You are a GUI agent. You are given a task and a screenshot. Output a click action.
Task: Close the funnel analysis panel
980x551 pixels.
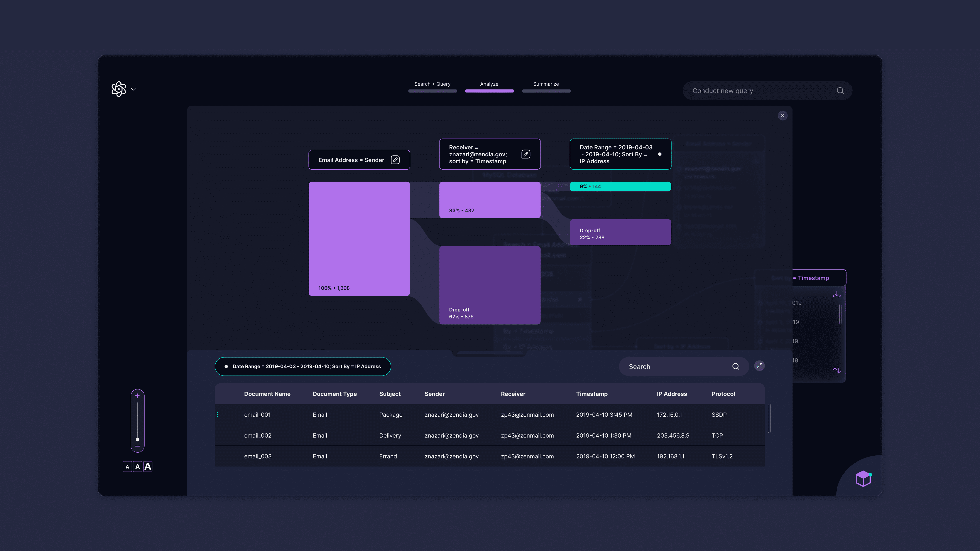[782, 116]
